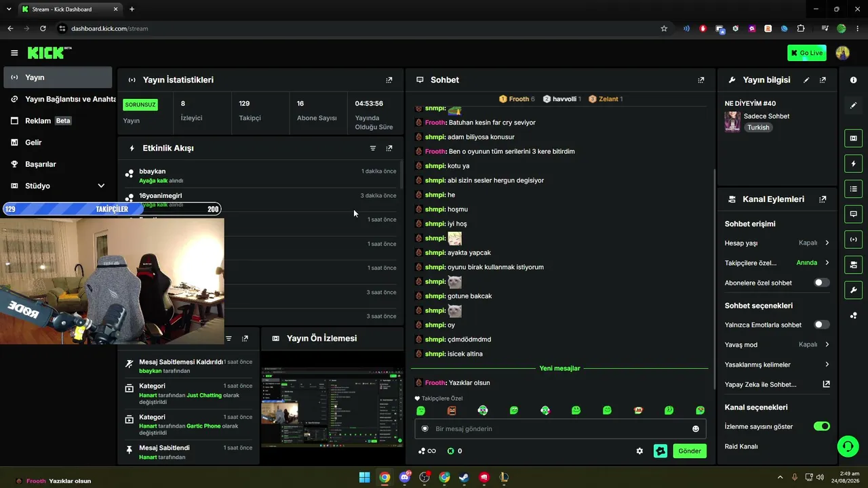This screenshot has height=488, width=868.
Task: Click the address bar URL field
Action: [x=359, y=28]
